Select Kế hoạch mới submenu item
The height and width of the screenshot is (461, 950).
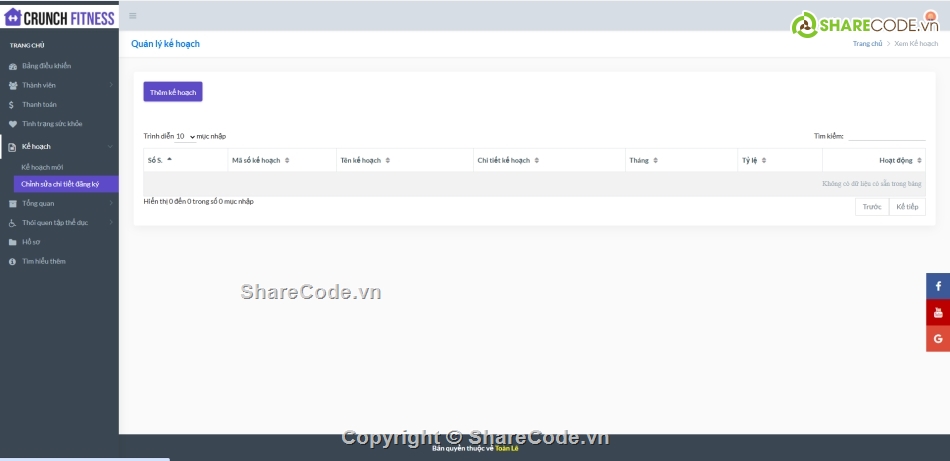42,166
